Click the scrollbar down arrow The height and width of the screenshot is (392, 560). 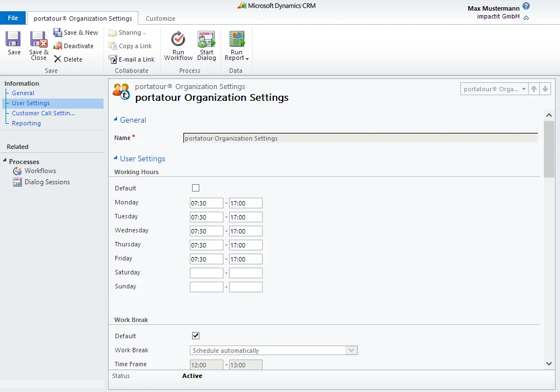pos(549,364)
